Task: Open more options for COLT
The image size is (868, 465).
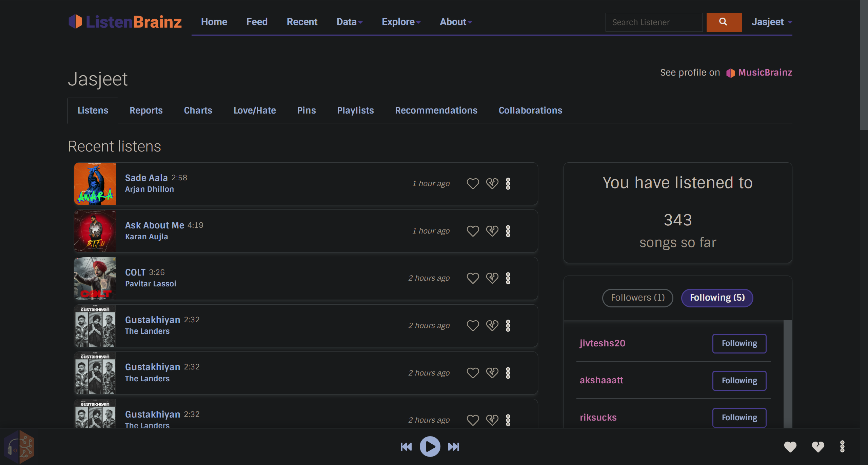Action: pyautogui.click(x=508, y=278)
